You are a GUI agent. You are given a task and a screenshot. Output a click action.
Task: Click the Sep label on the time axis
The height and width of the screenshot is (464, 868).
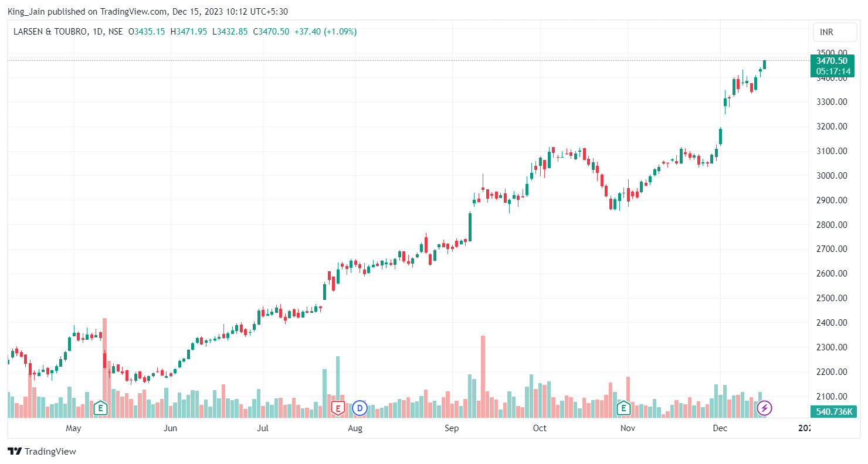[x=452, y=428]
